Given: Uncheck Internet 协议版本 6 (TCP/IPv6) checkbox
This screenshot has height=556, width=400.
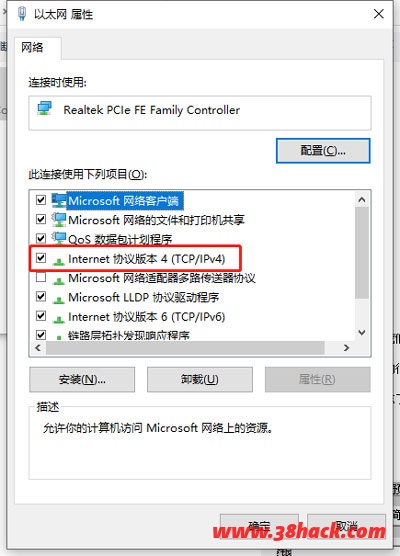Looking at the screenshot, I should click(41, 315).
